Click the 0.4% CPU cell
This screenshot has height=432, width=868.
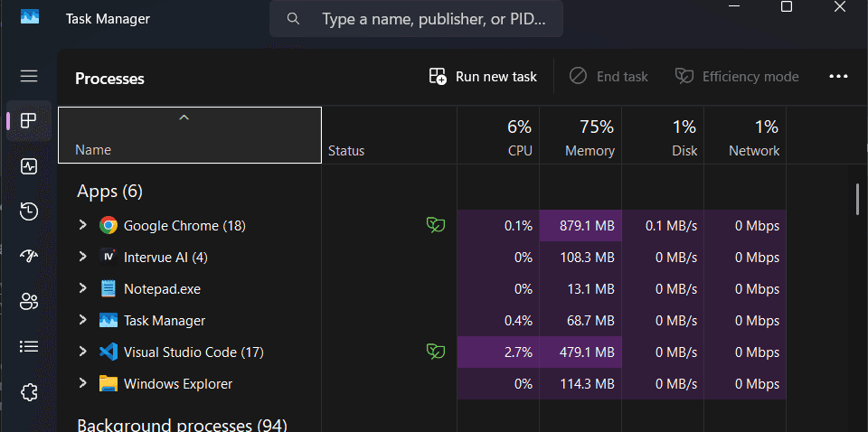498,320
